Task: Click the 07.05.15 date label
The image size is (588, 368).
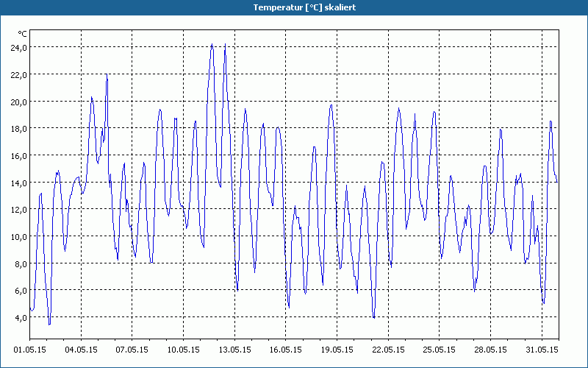Action: [132, 350]
